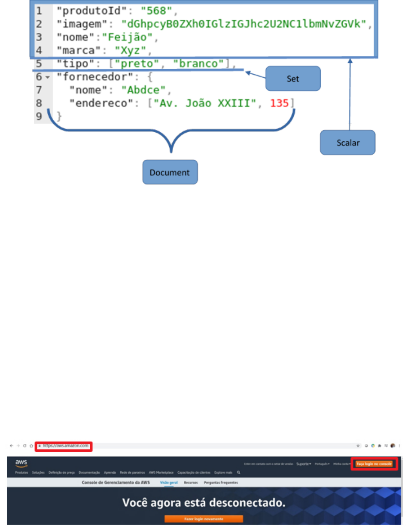Click the browser back arrow

tap(12, 446)
